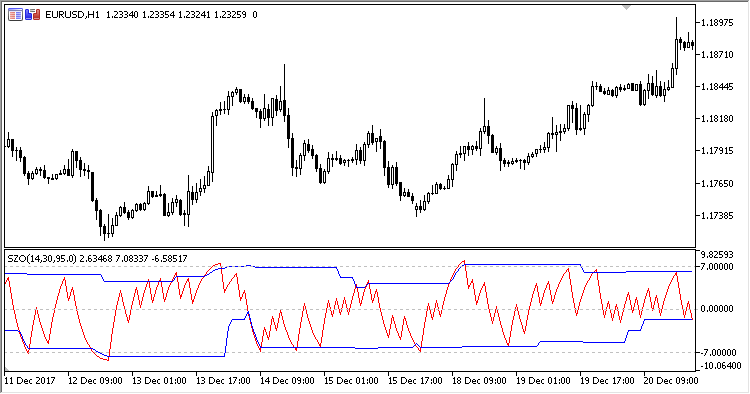The image size is (750, 394).
Task: Click the 20 Dec 09:00 time label
Action: [x=671, y=381]
